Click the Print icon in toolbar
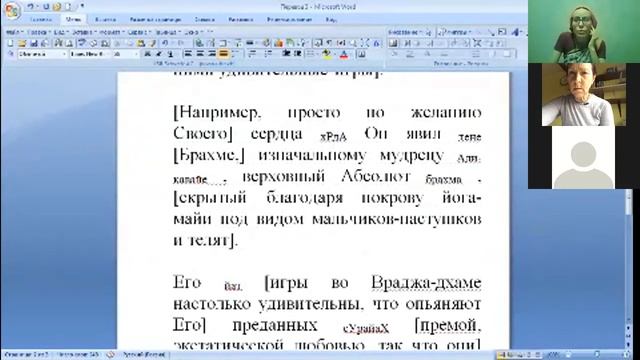This screenshot has height=360, width=640. tap(58, 43)
